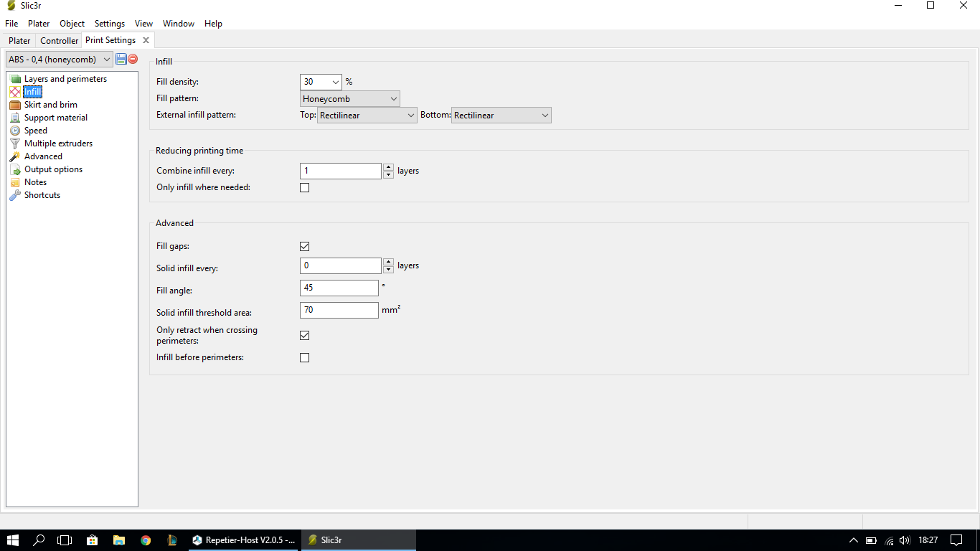
Task: Expand the Fill pattern dropdown
Action: pos(349,99)
